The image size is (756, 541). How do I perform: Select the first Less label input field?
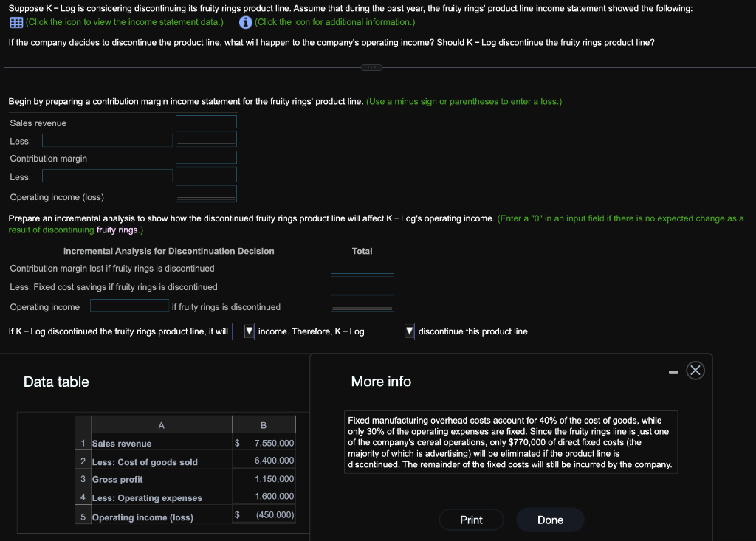point(107,140)
